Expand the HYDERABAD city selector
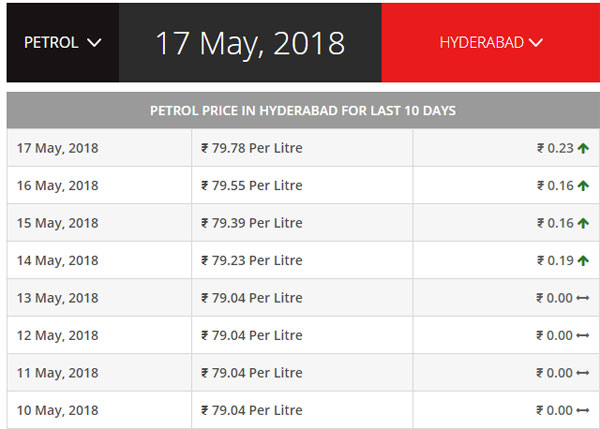 pos(491,42)
